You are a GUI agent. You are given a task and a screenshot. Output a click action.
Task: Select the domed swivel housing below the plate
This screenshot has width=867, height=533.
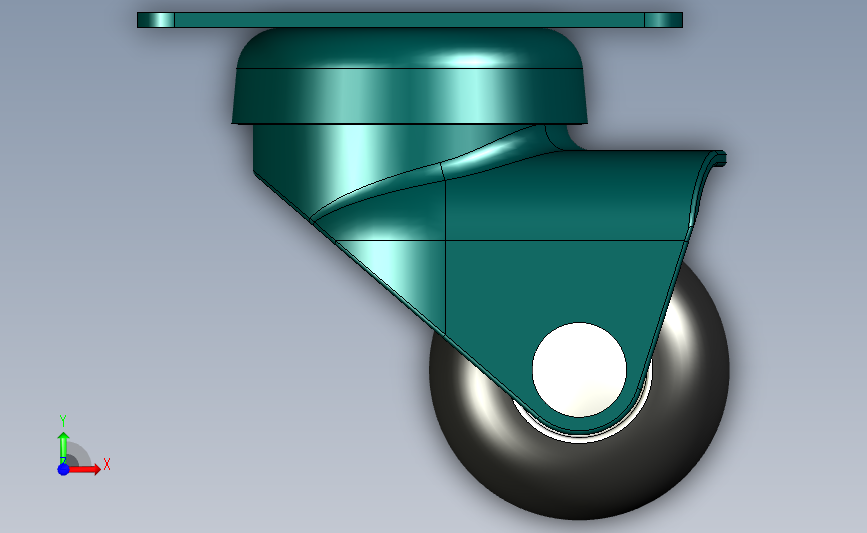tap(409, 76)
